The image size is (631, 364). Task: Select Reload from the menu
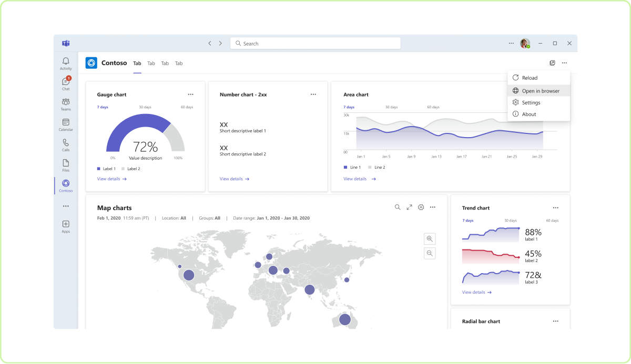(x=538, y=78)
